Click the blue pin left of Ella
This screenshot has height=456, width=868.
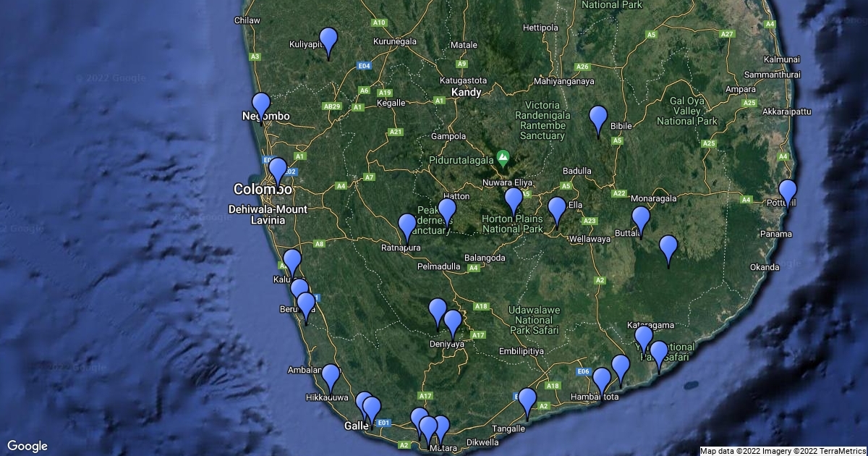click(556, 210)
